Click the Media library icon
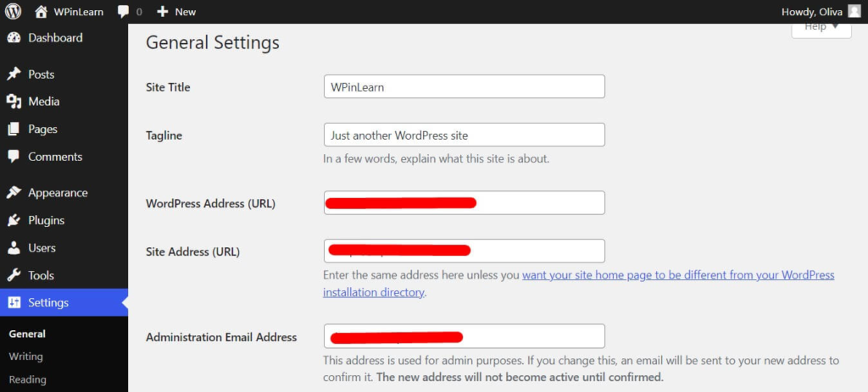Screen dimensions: 868x392 click(x=14, y=102)
